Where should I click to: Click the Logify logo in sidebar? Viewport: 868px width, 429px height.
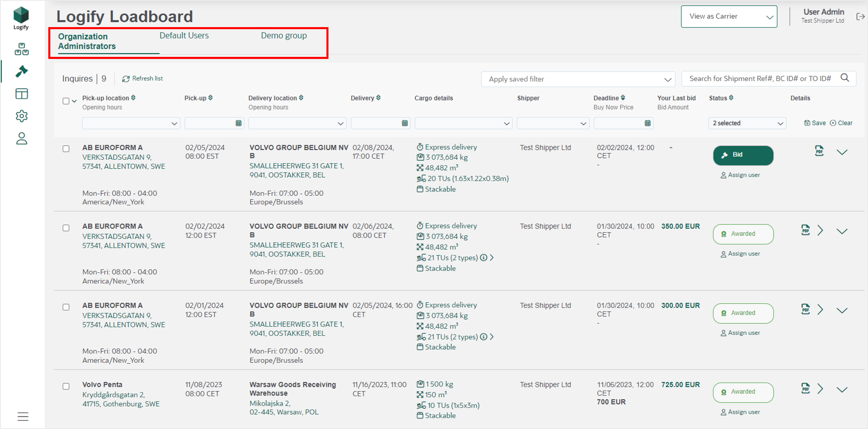coord(21,18)
